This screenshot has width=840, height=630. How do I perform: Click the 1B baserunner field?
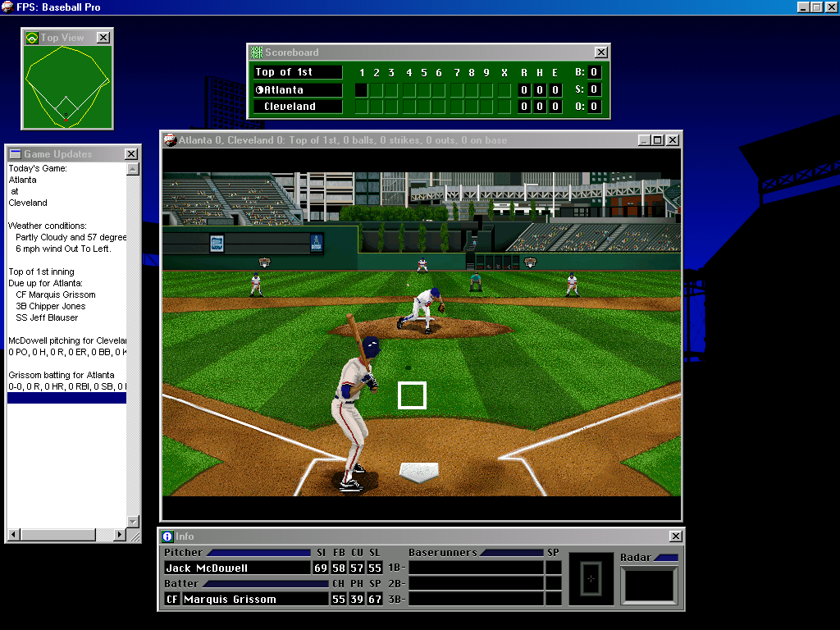click(477, 568)
